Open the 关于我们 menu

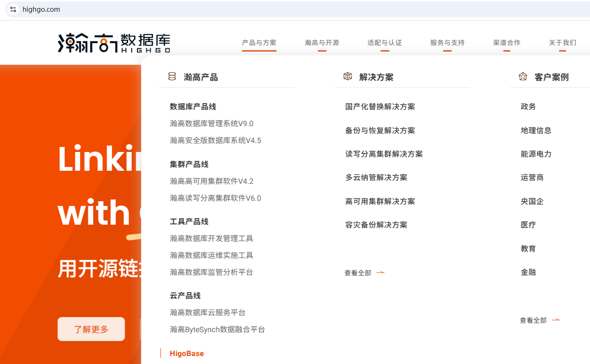(x=562, y=43)
